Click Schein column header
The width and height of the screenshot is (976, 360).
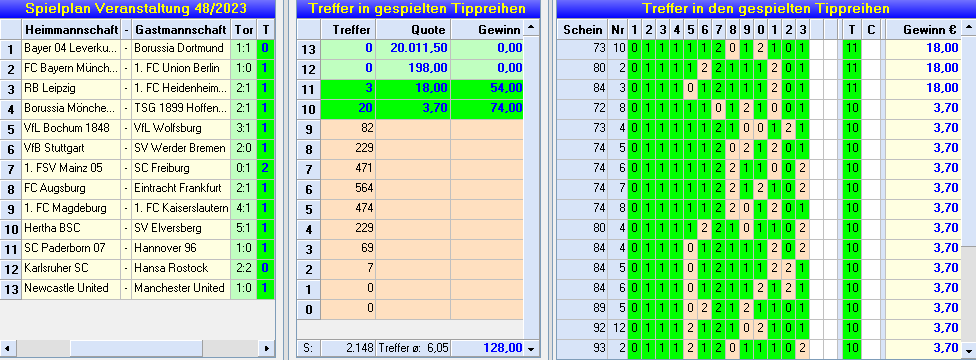pos(582,29)
